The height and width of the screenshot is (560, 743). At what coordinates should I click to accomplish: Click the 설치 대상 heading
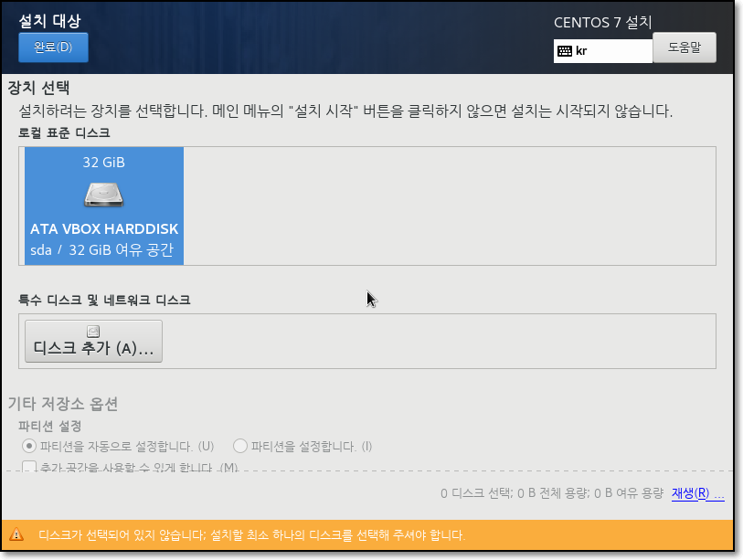click(x=49, y=21)
